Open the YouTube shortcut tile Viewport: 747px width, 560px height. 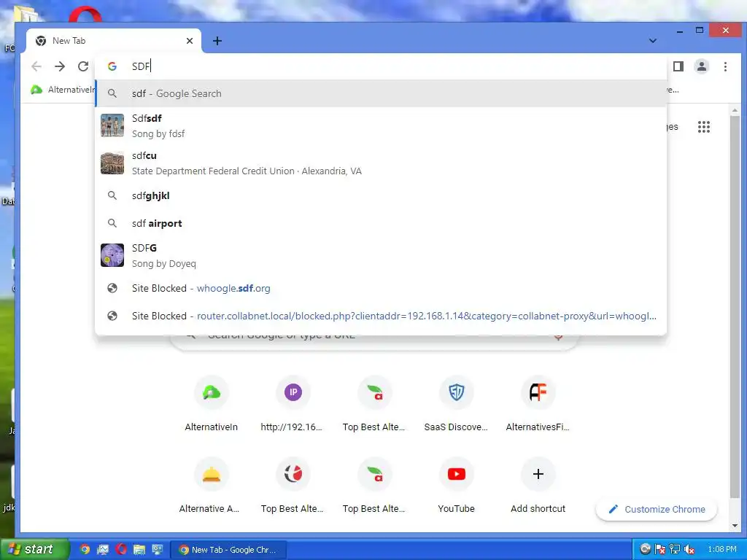(457, 486)
